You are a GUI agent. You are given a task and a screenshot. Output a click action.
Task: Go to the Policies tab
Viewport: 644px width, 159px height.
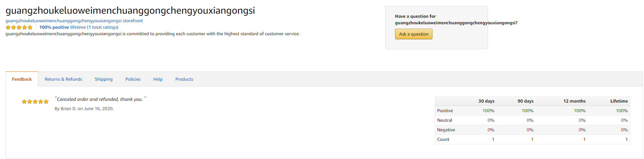(133, 79)
